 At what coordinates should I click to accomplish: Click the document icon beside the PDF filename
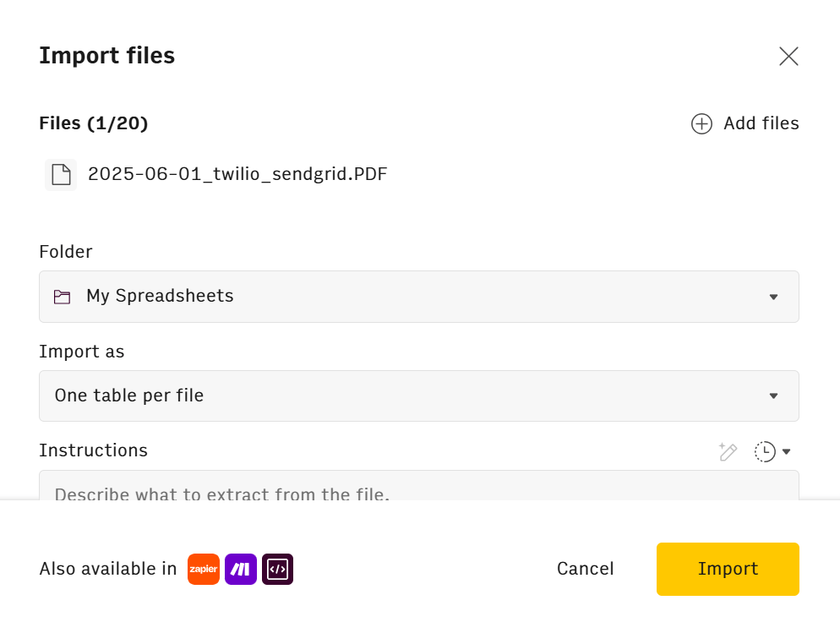(x=60, y=174)
